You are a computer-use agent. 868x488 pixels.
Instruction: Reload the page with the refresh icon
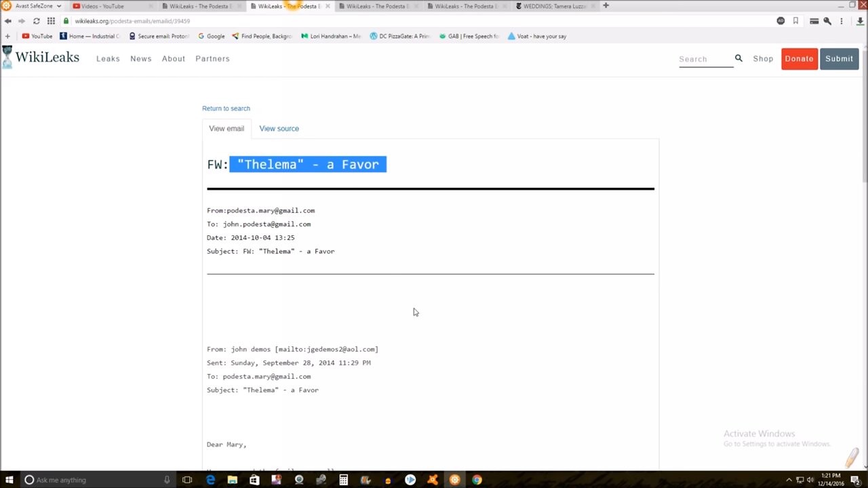(36, 21)
